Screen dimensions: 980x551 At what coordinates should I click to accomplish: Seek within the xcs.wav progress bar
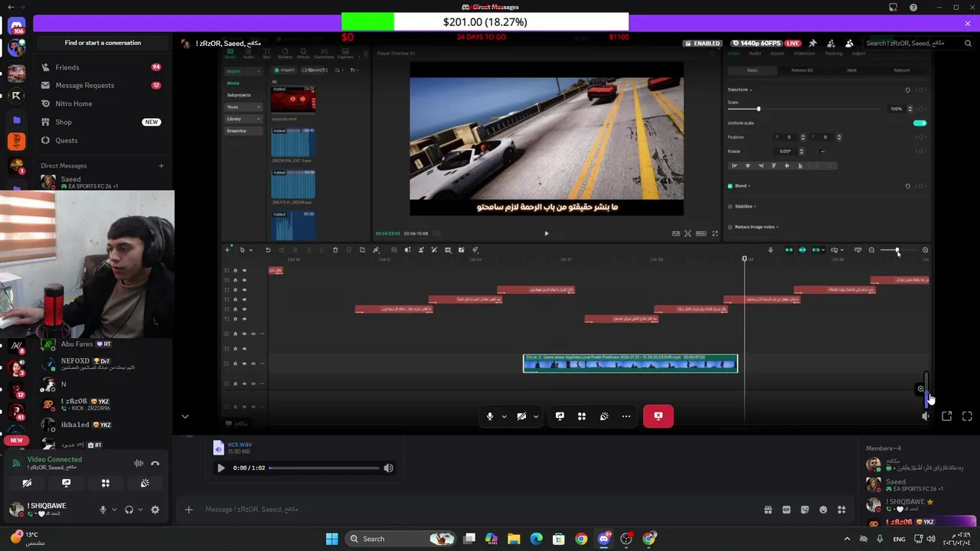point(324,468)
